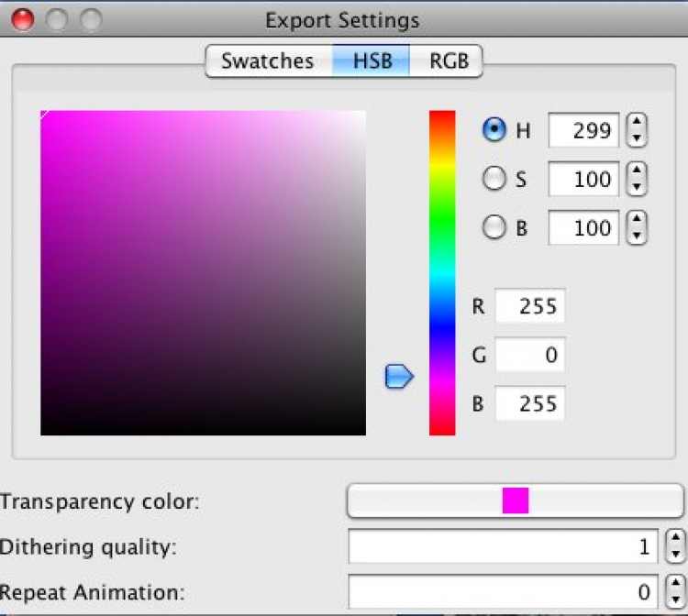Switch to the RGB tab
The height and width of the screenshot is (616, 688).
pyautogui.click(x=449, y=61)
